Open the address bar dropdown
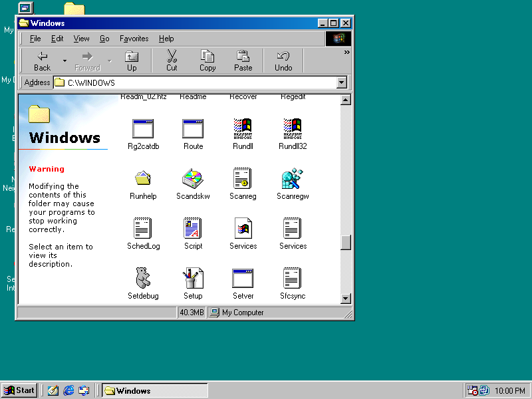This screenshot has width=532, height=399. point(341,82)
